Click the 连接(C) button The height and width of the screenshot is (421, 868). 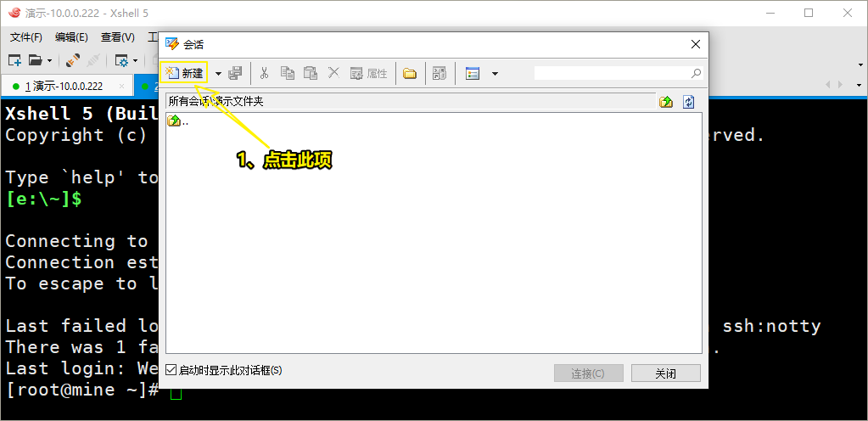[x=589, y=373]
